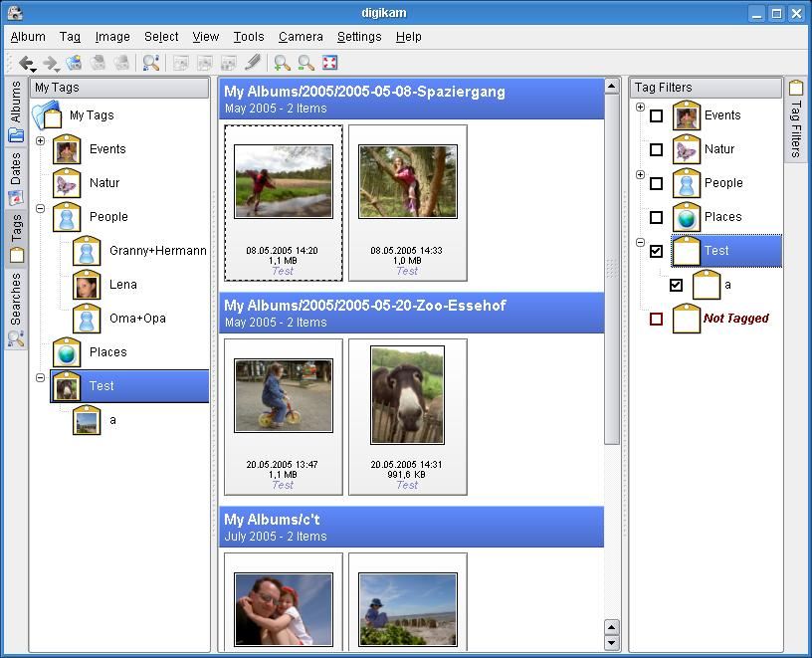The height and width of the screenshot is (658, 812).
Task: Open the Searches side tab
Action: [16, 309]
